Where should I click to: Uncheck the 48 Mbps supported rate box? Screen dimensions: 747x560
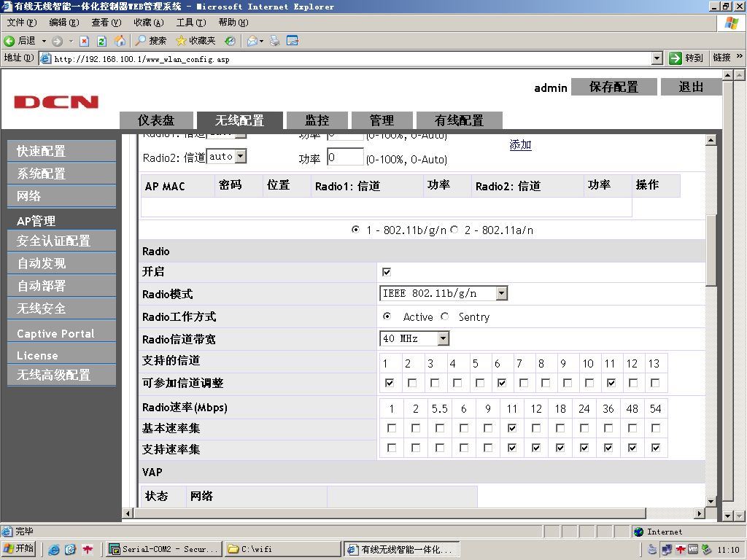632,448
